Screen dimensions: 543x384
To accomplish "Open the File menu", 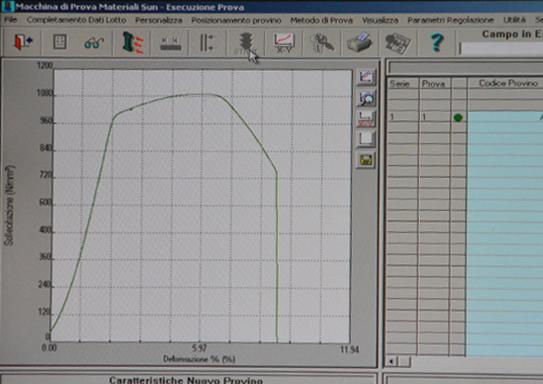I will pos(10,20).
